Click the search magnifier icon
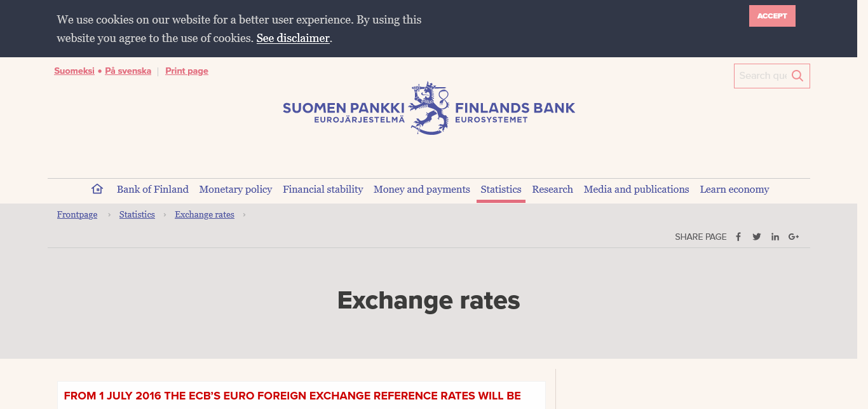 click(x=797, y=76)
